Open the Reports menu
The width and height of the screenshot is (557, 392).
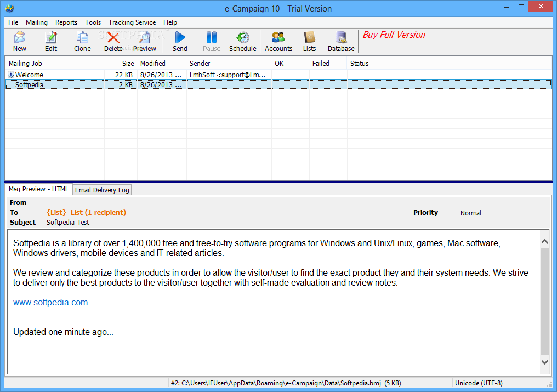click(66, 22)
